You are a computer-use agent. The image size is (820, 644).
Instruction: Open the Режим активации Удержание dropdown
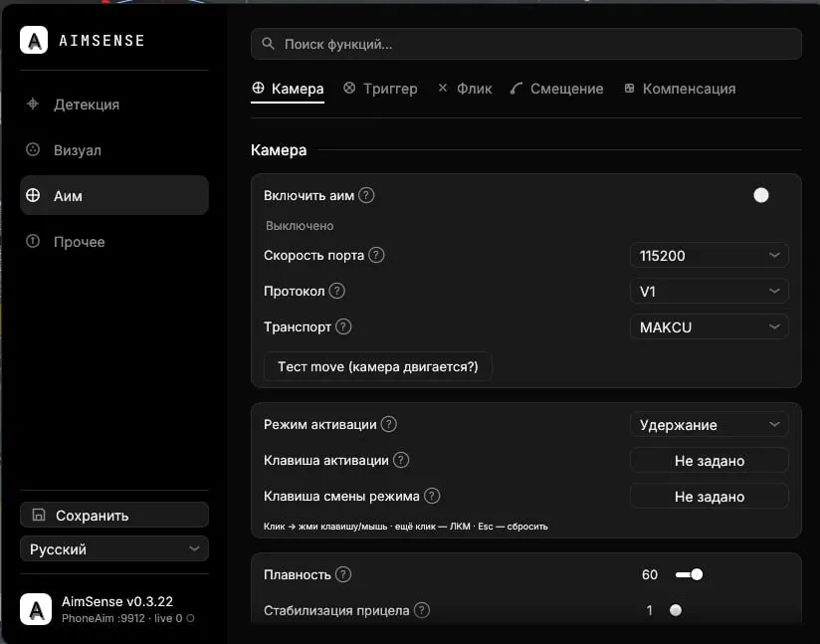tap(710, 424)
